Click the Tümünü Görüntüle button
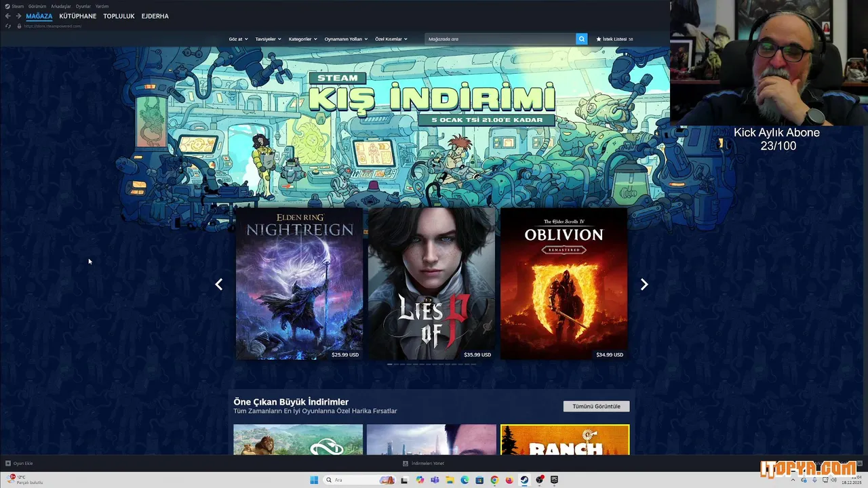Image resolution: width=868 pixels, height=488 pixels. pos(596,406)
